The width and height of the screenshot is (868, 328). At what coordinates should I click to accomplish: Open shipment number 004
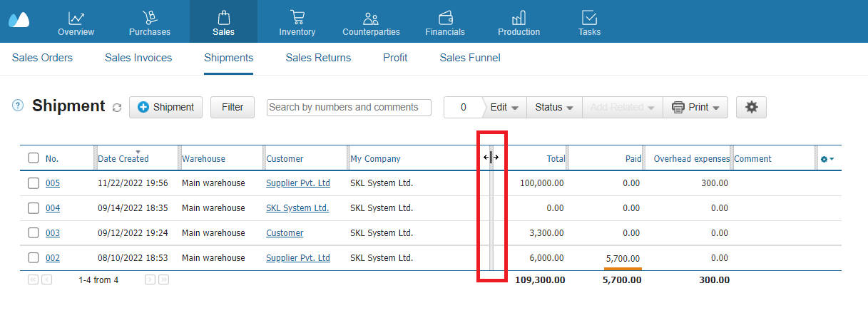tap(53, 208)
